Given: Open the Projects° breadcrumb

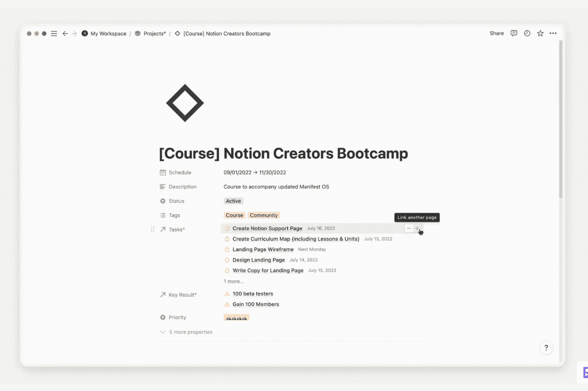Looking at the screenshot, I should (155, 33).
